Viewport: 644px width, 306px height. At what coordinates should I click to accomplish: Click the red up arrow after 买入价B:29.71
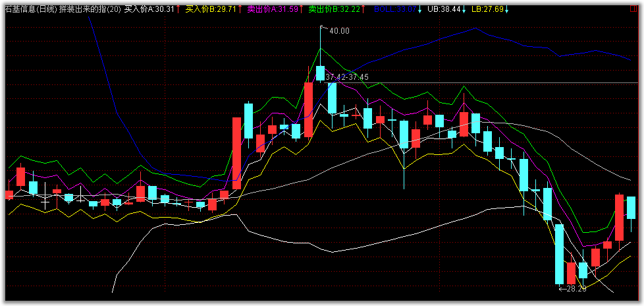tap(240, 10)
